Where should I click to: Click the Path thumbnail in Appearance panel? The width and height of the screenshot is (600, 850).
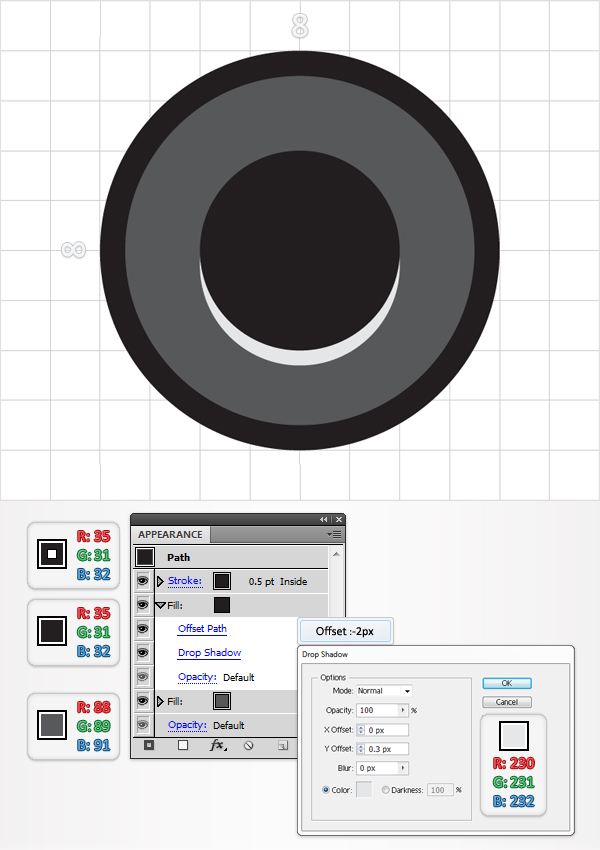(145, 557)
